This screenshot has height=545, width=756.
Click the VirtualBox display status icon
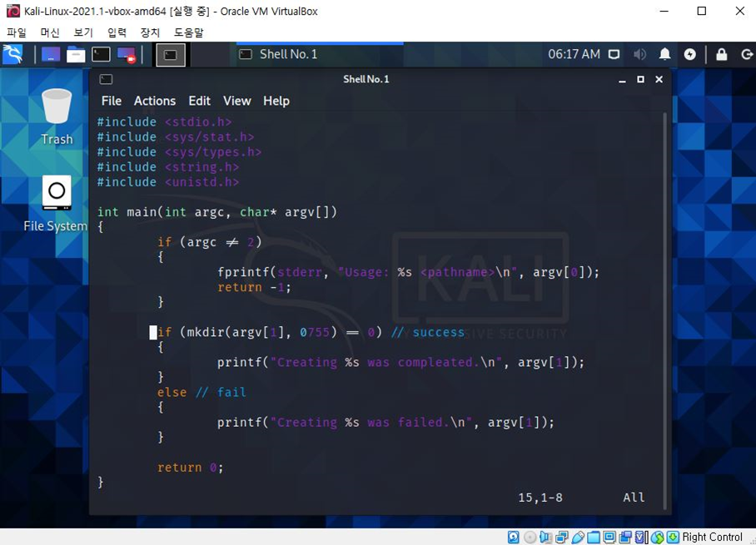(609, 537)
